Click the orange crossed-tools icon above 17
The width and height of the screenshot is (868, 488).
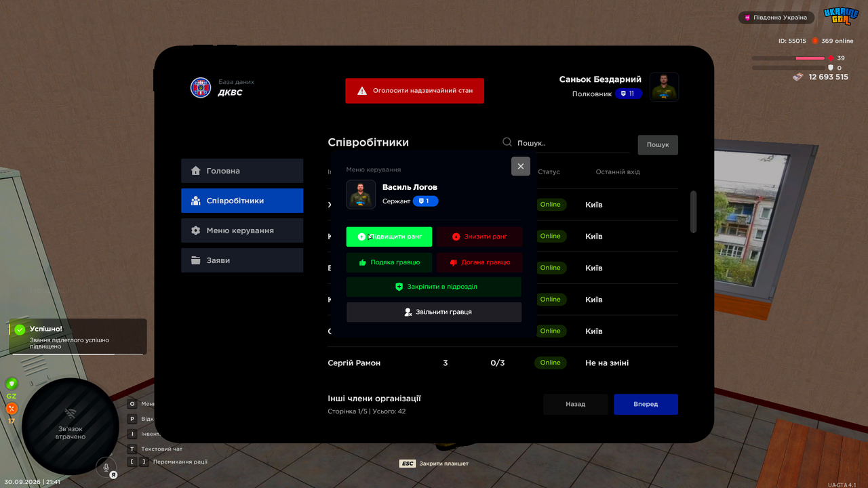tap(12, 409)
